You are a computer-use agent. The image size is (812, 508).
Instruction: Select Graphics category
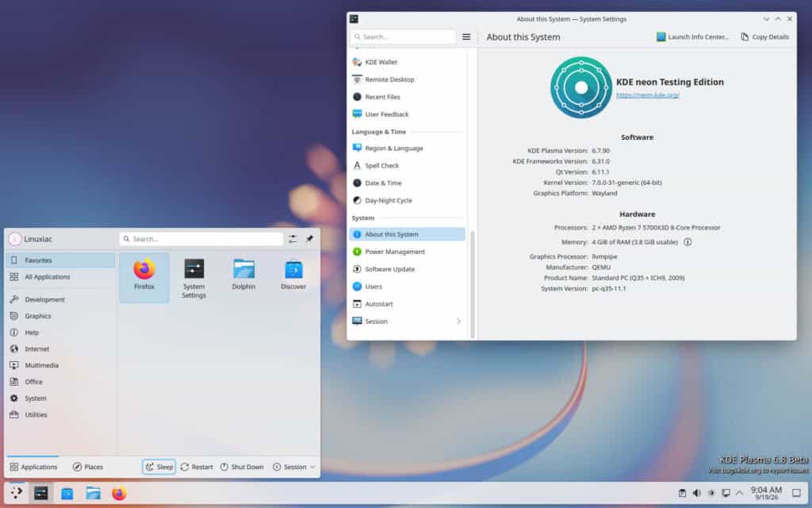60,316
